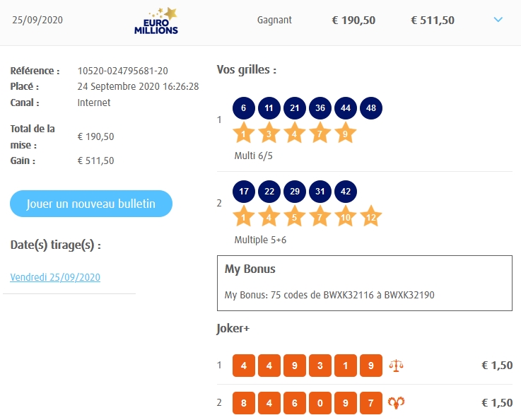The width and height of the screenshot is (521, 420).
Task: Click number ball 48 in grid 1
Action: coord(370,108)
